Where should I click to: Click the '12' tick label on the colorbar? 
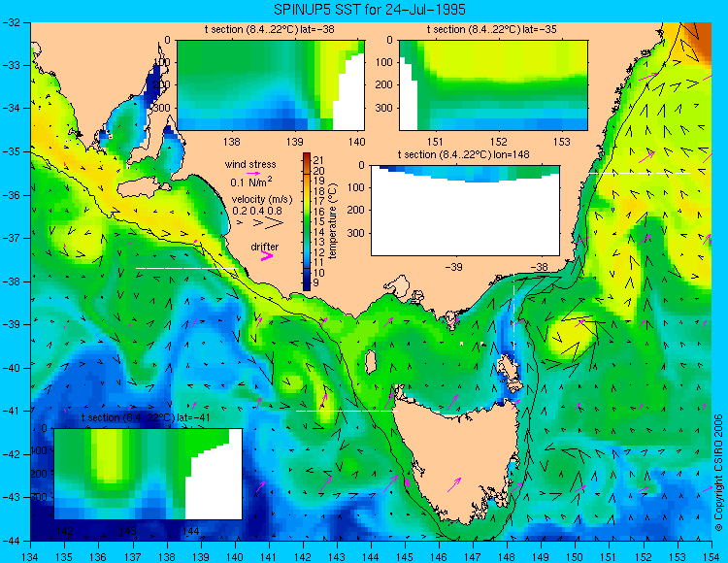318,252
